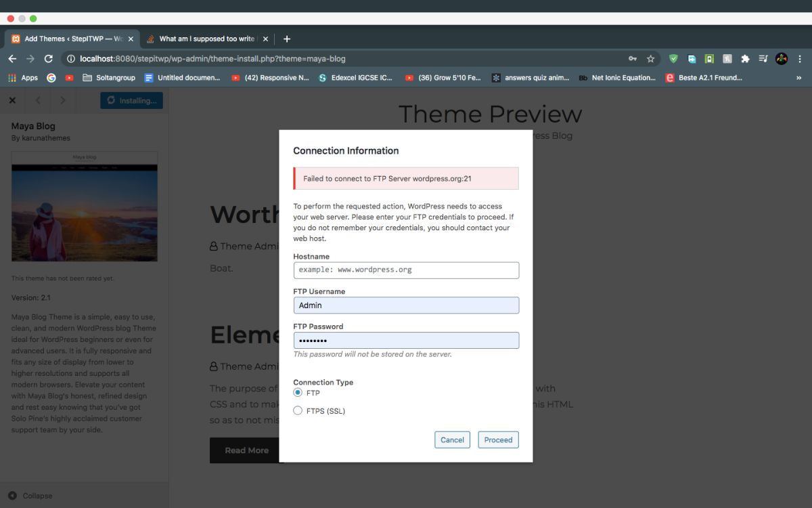The width and height of the screenshot is (812, 508).
Task: Open the media control playlist icon
Action: 763,59
